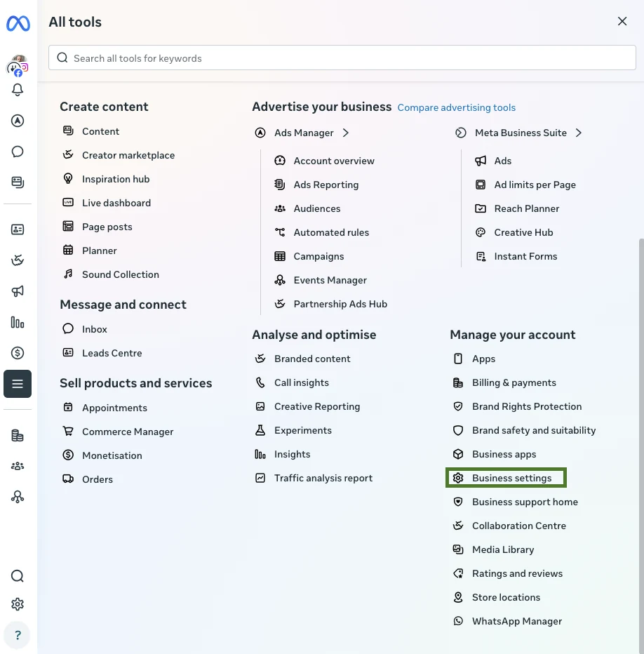
Task: Close the All tools panel
Action: (622, 21)
